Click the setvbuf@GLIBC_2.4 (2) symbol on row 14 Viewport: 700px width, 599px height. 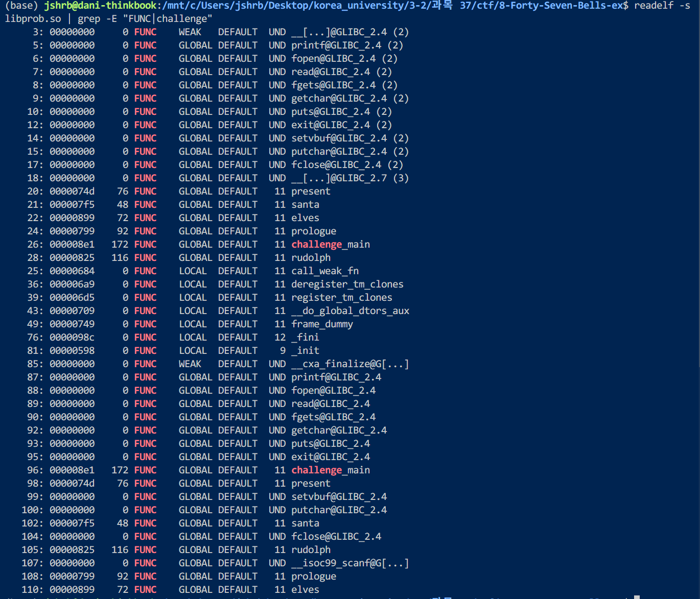[350, 138]
